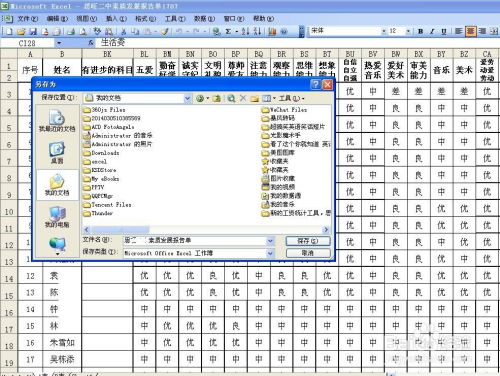Select 我的文档 in places bar
Screen dimensions: 500x376
57,185
